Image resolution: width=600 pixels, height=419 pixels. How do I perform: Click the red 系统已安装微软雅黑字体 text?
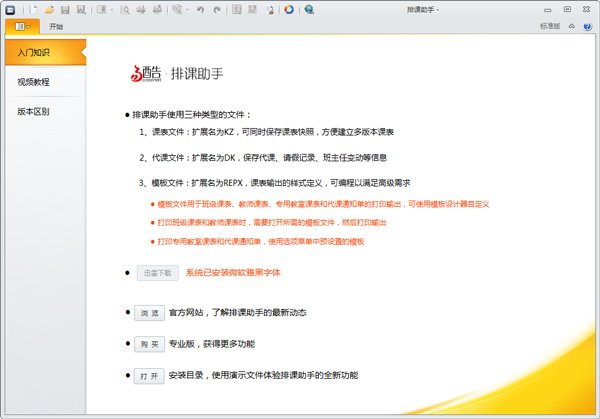233,272
